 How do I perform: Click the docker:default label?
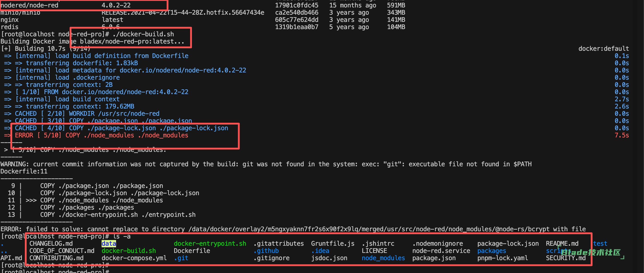pos(603,49)
